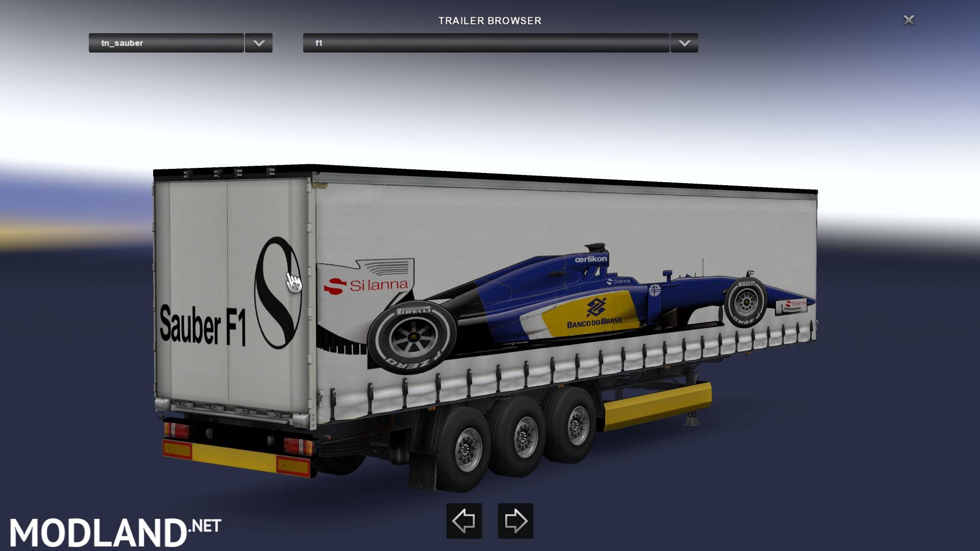Screen dimensions: 980x551
Task: Click the chevron icon beside f1
Action: click(x=684, y=43)
